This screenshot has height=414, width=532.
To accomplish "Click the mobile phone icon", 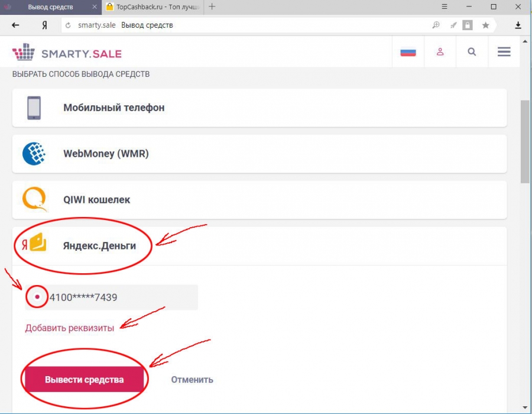I will tap(34, 108).
